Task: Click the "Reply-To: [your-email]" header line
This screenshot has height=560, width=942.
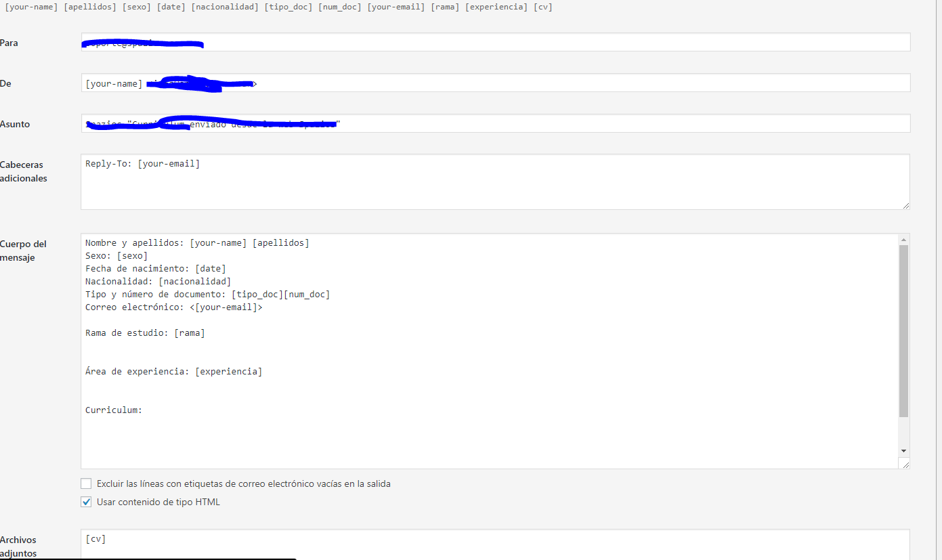Action: click(x=143, y=164)
